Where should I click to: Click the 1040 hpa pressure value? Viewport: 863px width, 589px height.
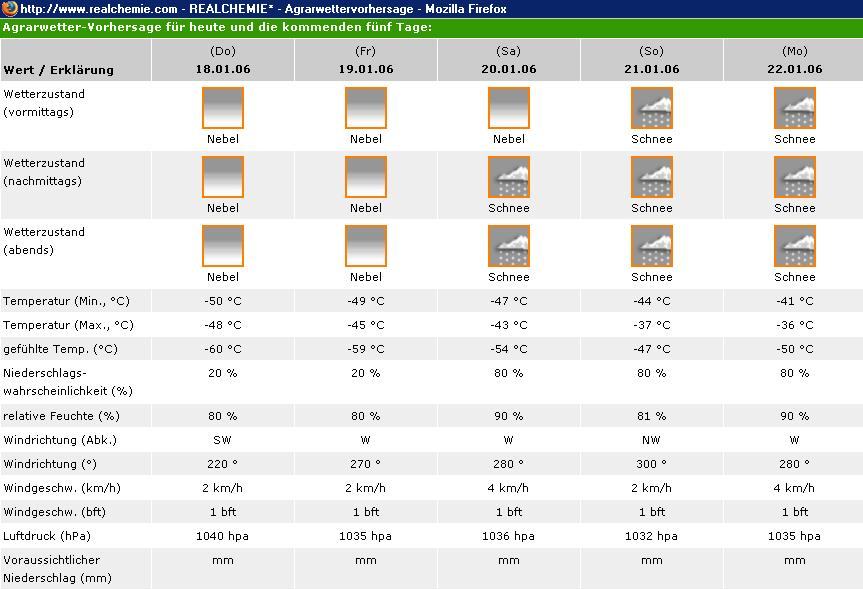223,536
